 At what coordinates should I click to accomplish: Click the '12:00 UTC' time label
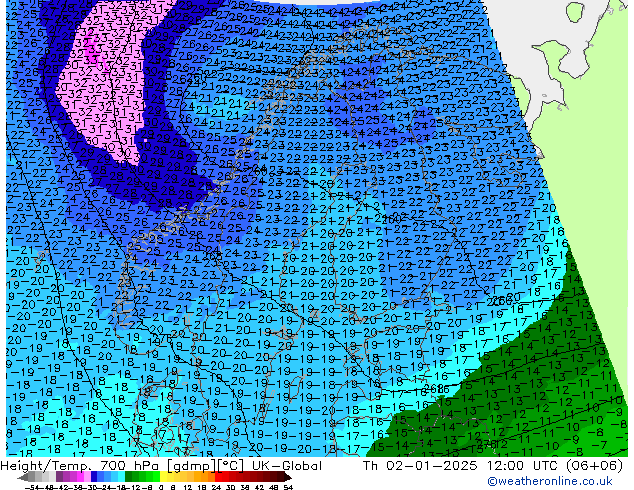click(x=524, y=466)
